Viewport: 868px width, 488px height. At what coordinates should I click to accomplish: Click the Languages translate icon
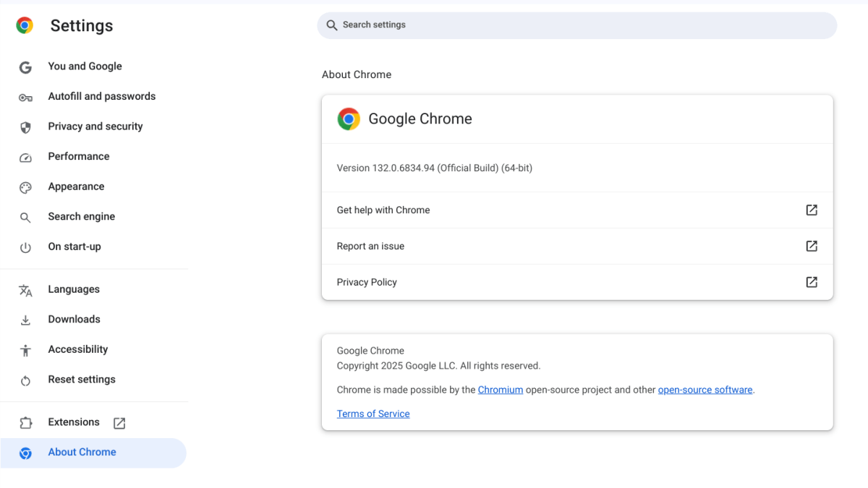pos(25,289)
